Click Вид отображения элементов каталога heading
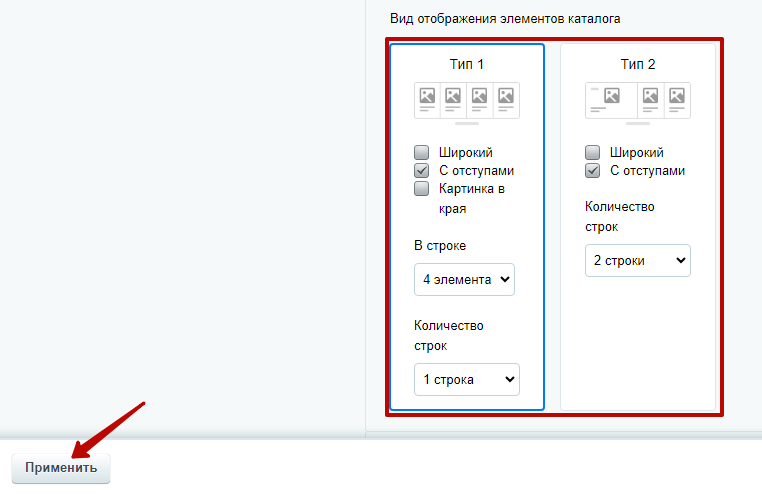762x494 pixels. click(505, 19)
